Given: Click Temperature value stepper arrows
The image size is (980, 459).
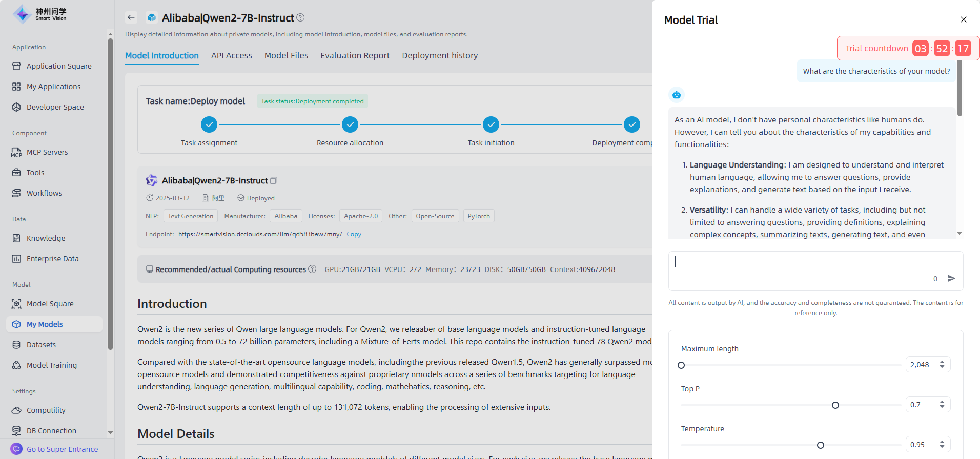Looking at the screenshot, I should coord(942,444).
